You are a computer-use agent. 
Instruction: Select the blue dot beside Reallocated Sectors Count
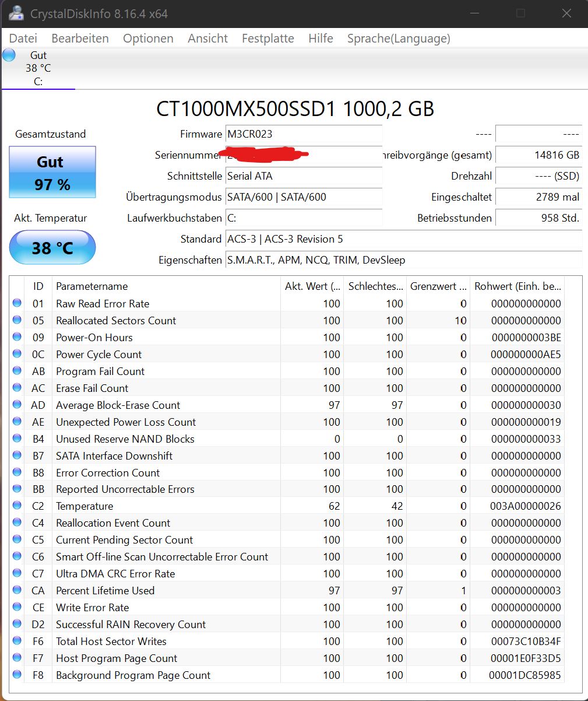click(x=17, y=320)
